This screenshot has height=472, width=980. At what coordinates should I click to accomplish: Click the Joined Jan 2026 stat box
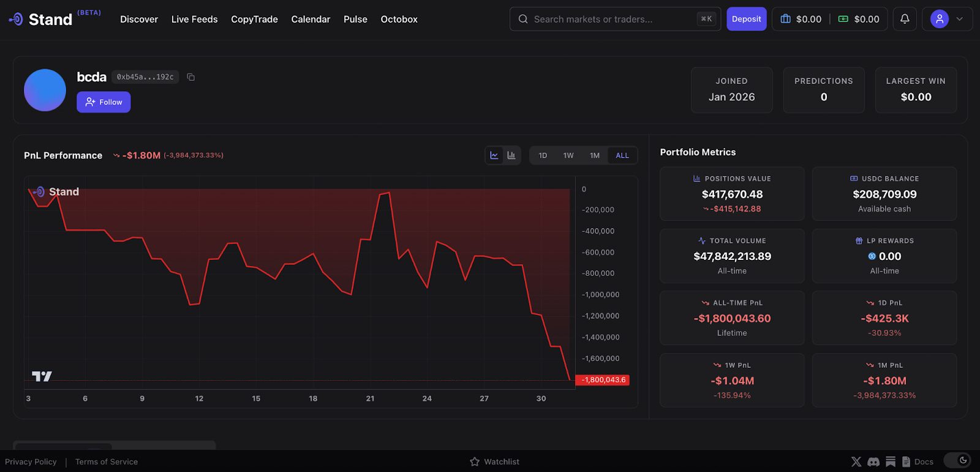[732, 90]
